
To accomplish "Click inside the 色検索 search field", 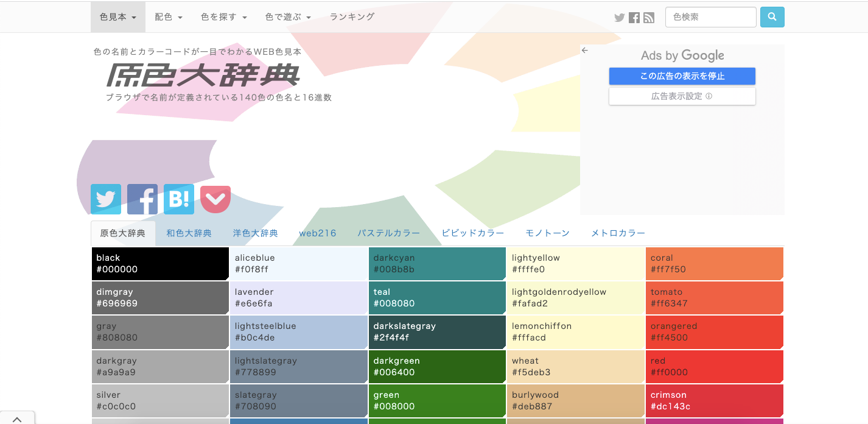I will [710, 17].
